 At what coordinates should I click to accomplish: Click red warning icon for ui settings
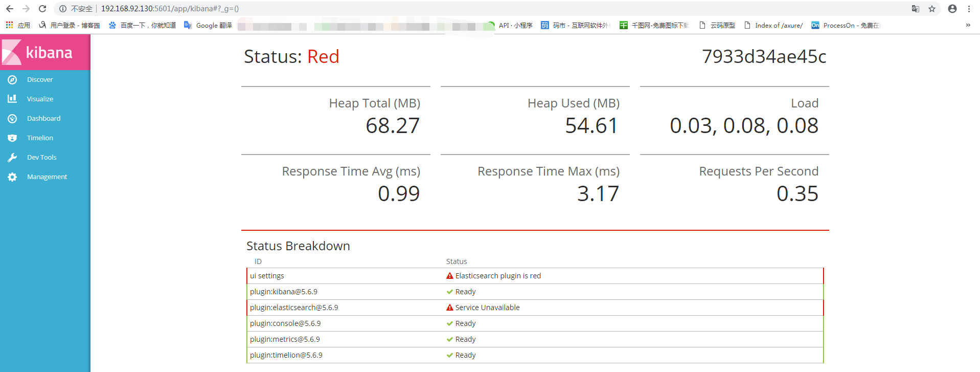coord(450,276)
